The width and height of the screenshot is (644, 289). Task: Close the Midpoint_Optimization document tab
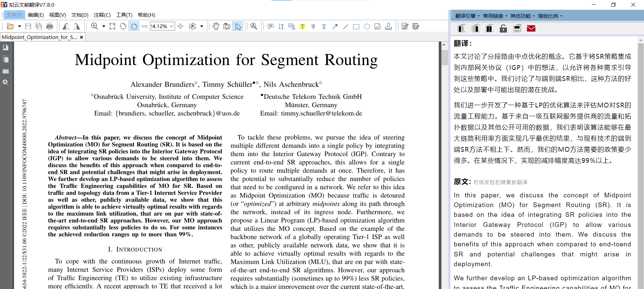tap(82, 37)
